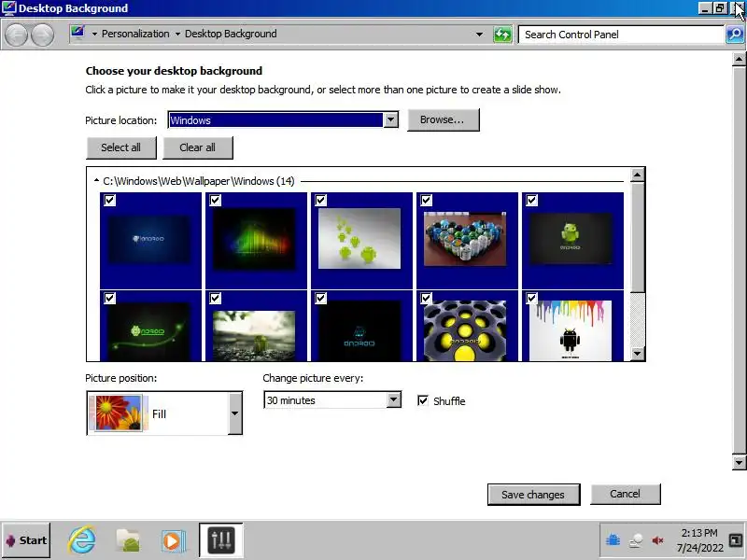Open the Picture location dropdown
Image resolution: width=747 pixels, height=560 pixels.
point(390,120)
